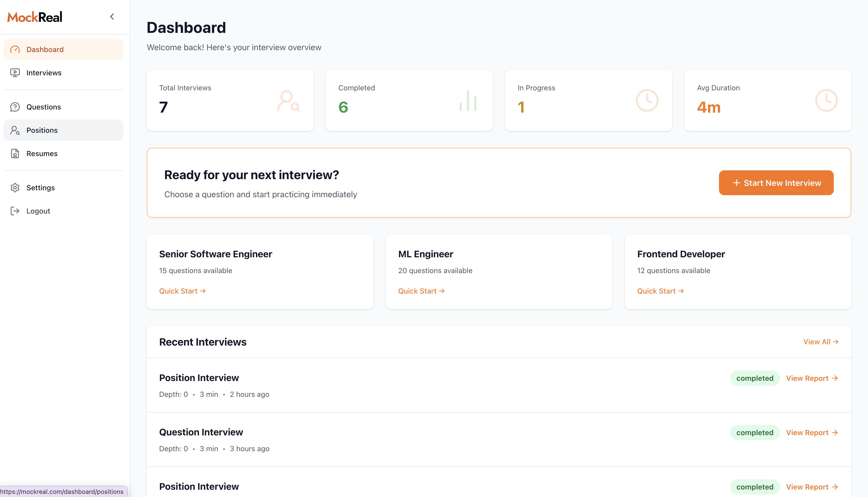The image size is (868, 497).
Task: Collapse the sidebar with the chevron
Action: [x=112, y=17]
